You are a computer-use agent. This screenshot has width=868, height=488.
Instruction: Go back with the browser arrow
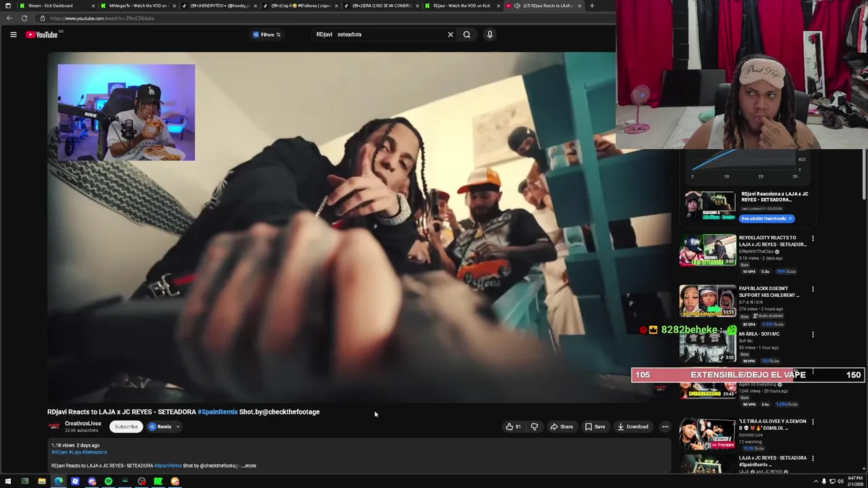(x=10, y=18)
